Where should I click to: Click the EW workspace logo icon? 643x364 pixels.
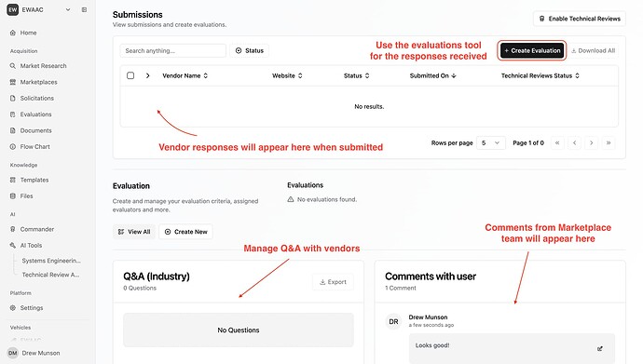pyautogui.click(x=13, y=10)
